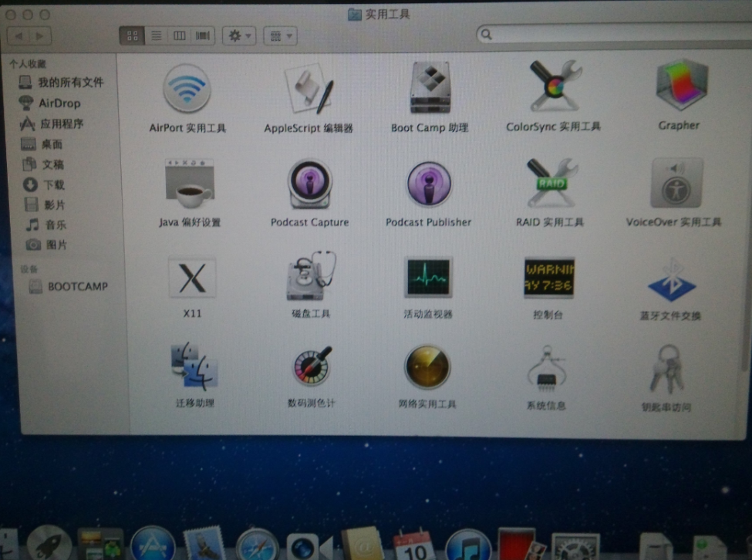Viewport: 752px width, 560px height.
Task: Open 网络实用工具 Network Utility icon
Action: (427, 366)
